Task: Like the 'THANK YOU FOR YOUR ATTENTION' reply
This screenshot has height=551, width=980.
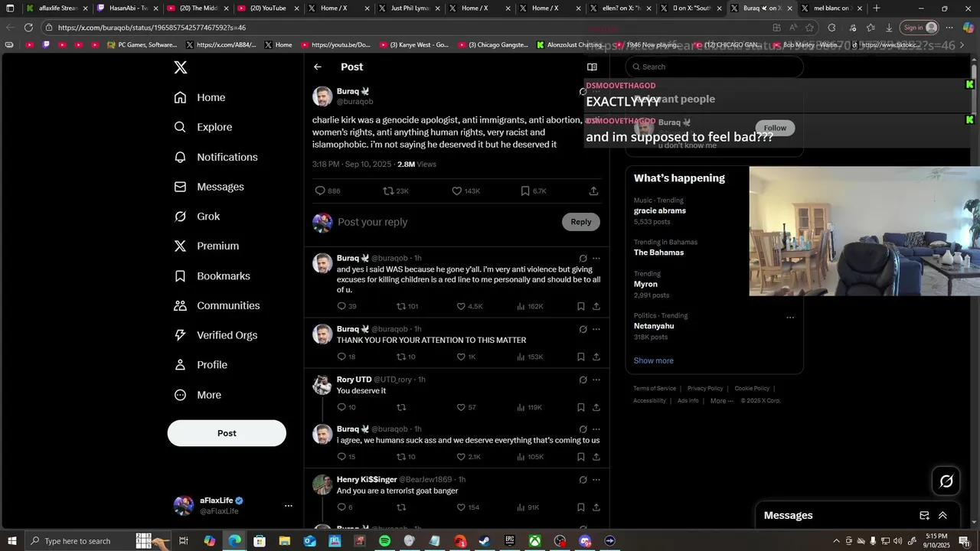Action: [461, 357]
